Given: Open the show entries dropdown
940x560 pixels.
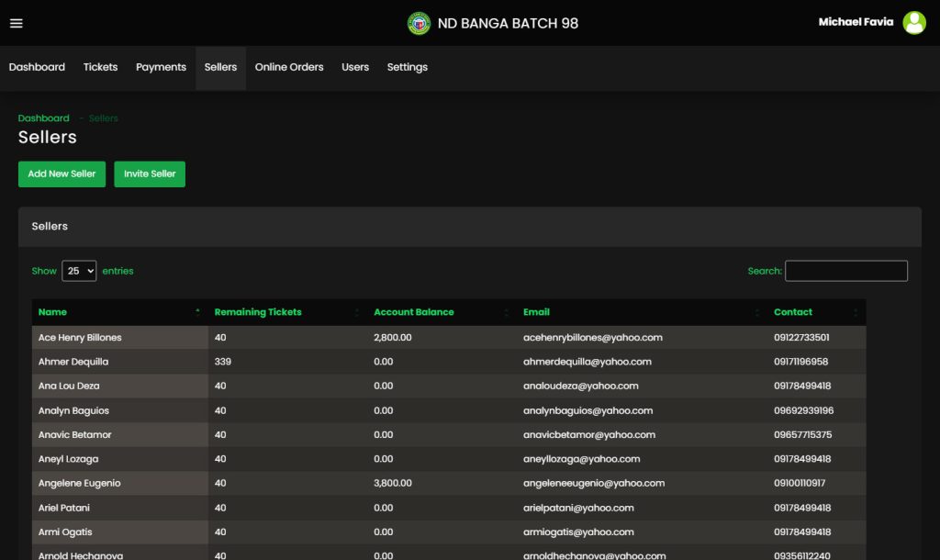Looking at the screenshot, I should pos(79,271).
